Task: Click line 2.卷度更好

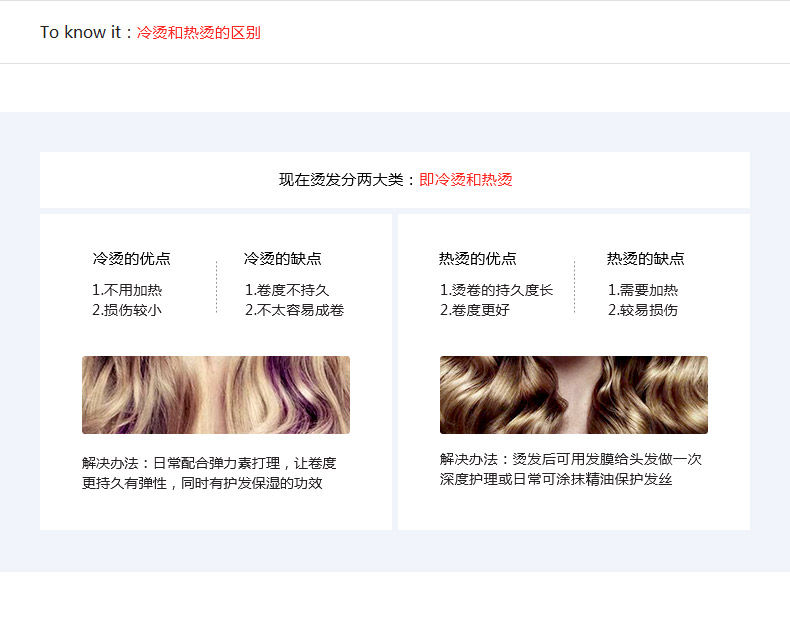Action: (x=475, y=310)
